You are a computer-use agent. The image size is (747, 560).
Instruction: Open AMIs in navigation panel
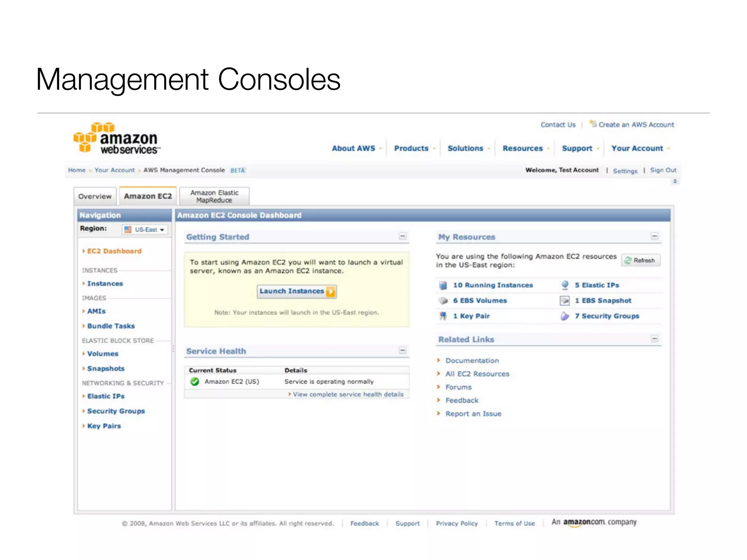tap(96, 311)
